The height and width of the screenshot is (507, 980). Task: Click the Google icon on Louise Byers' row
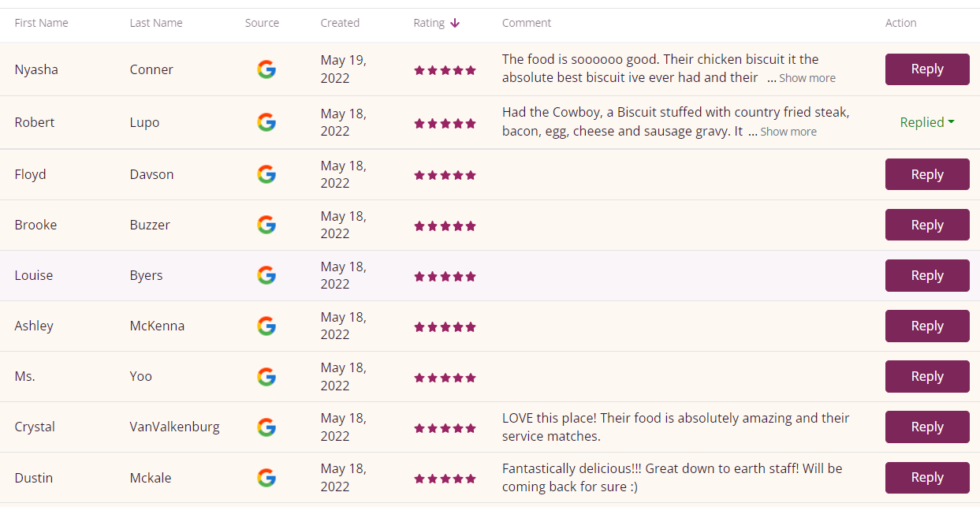click(266, 275)
